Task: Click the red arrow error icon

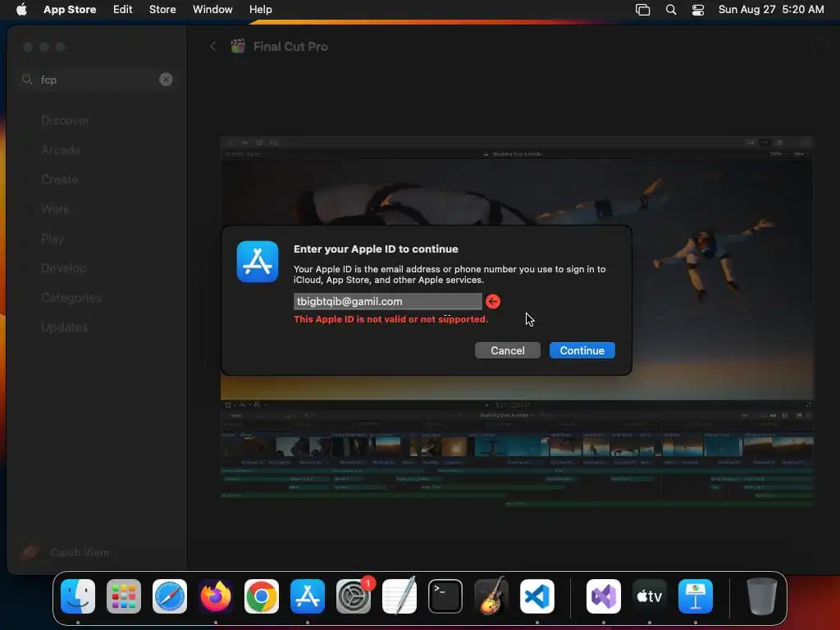Action: pos(493,302)
